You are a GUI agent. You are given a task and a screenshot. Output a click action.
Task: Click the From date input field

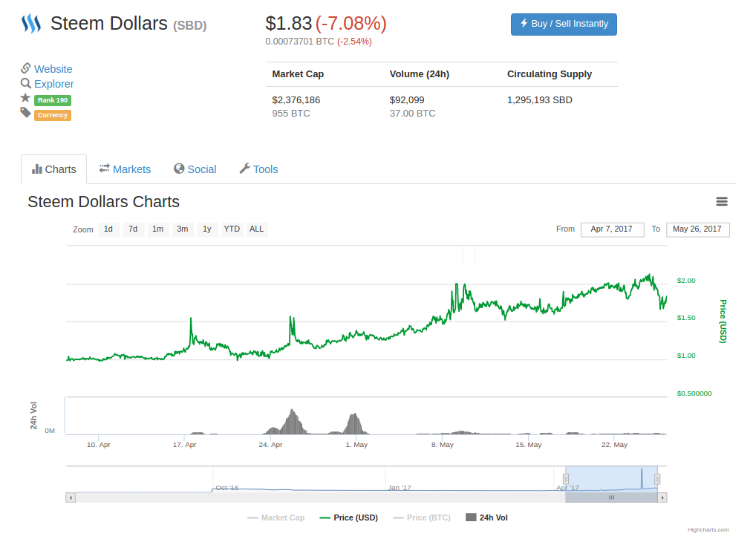pos(611,229)
